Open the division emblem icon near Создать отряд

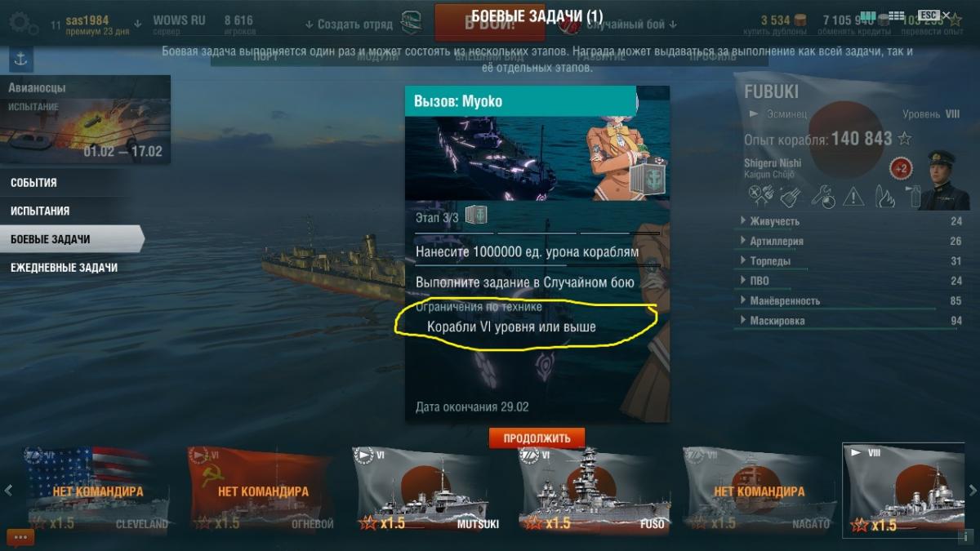(x=412, y=24)
